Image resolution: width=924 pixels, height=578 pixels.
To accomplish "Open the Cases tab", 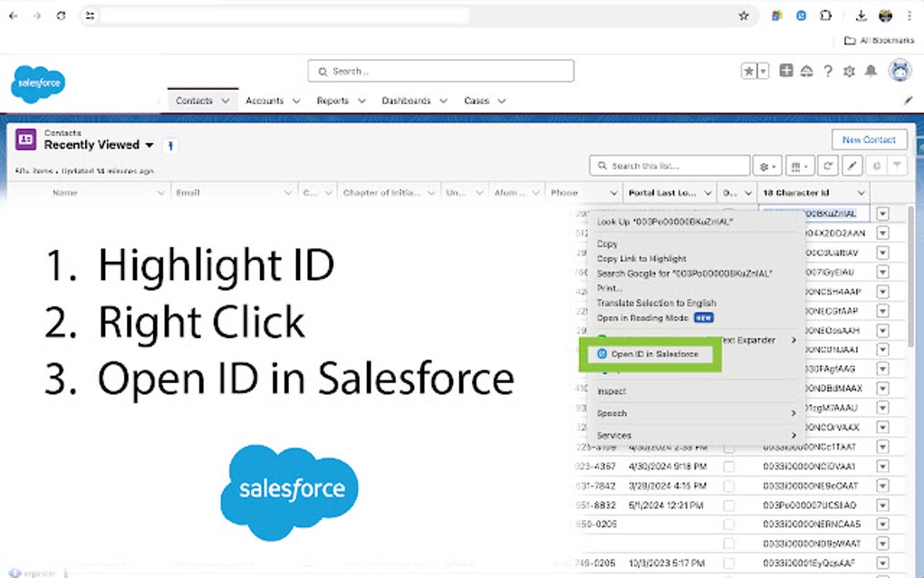I will (476, 101).
